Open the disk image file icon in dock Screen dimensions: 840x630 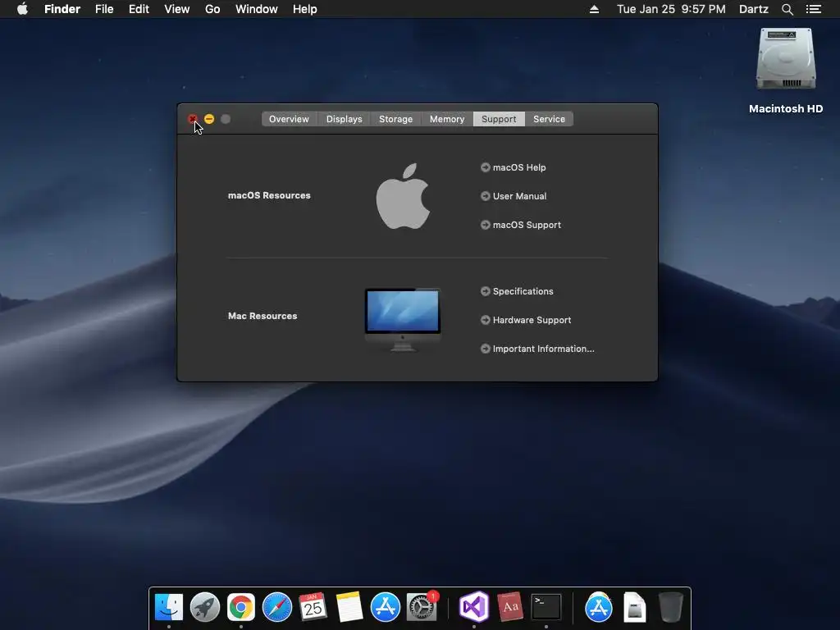point(635,607)
